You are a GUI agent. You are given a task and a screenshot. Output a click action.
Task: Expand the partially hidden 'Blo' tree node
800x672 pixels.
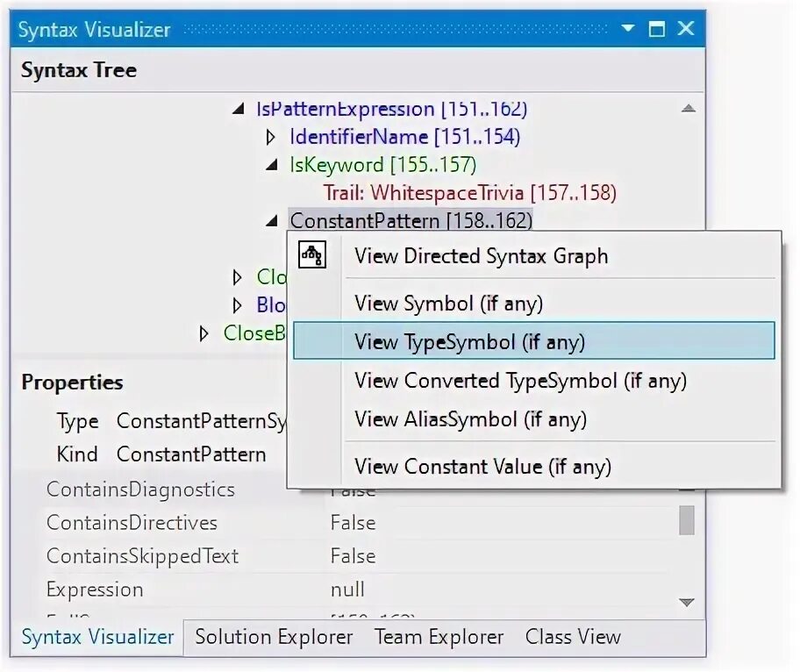237,305
